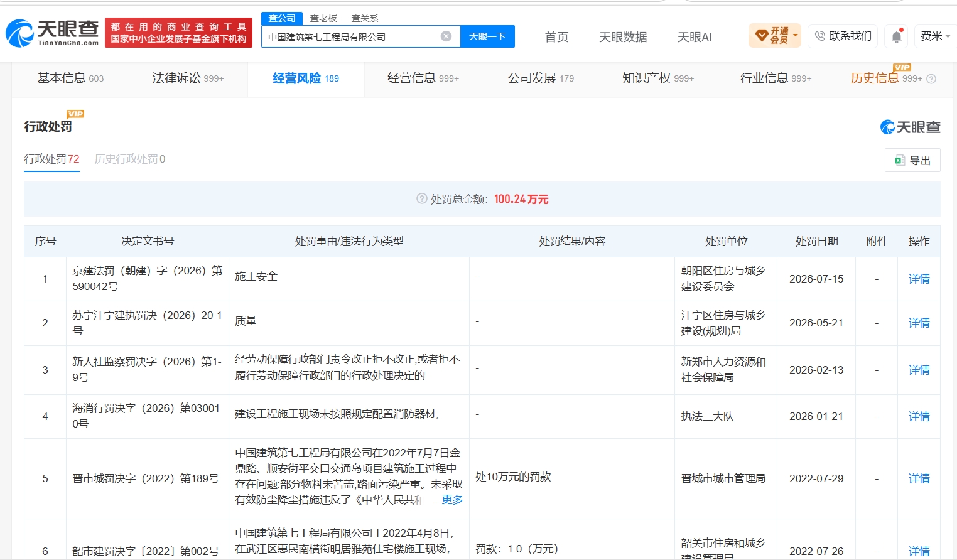Click the help icon beside 处罚总金额

(422, 198)
